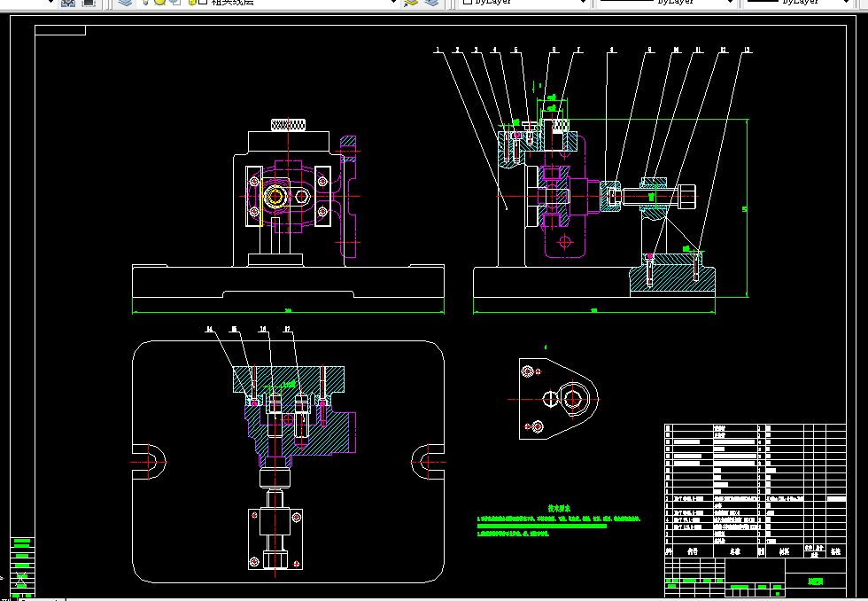Select part balloon number 8
The image size is (868, 601).
pyautogui.click(x=612, y=50)
